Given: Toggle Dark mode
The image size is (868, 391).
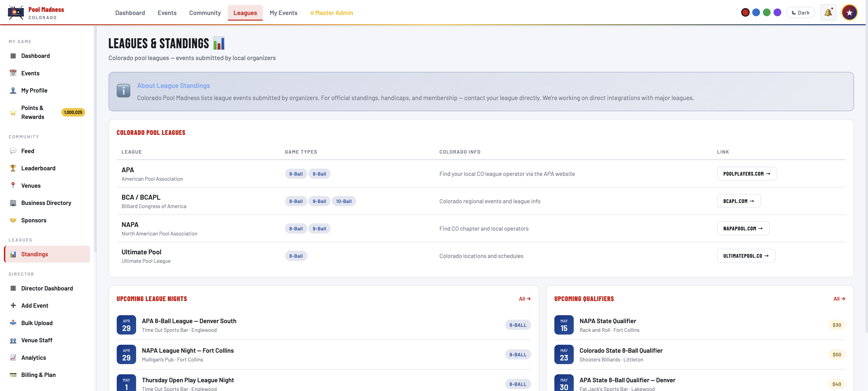Looking at the screenshot, I should pyautogui.click(x=800, y=13).
